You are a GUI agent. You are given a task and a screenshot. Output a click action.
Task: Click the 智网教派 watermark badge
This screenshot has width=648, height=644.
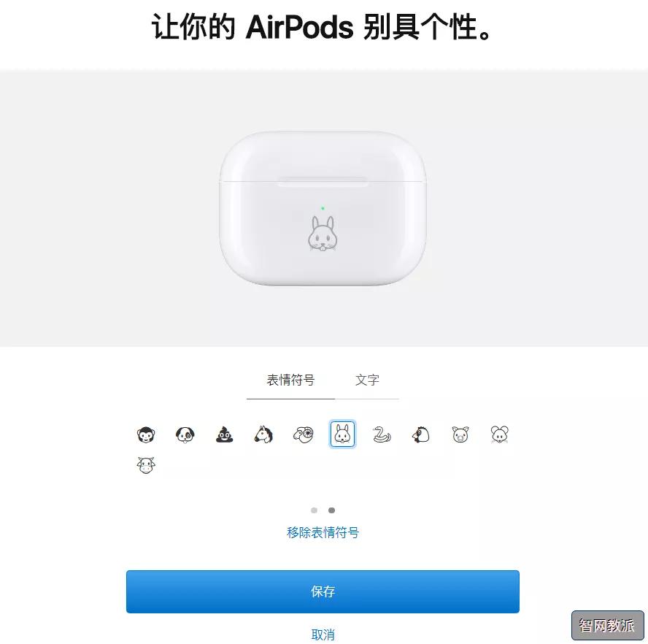pos(607,626)
